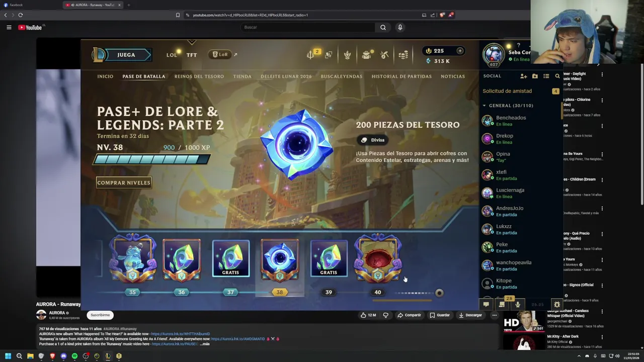Bookmark page icon in address bar

point(178,15)
